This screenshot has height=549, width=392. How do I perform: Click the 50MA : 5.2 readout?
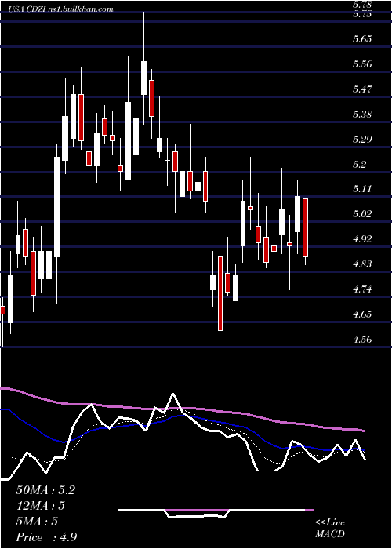45,490
